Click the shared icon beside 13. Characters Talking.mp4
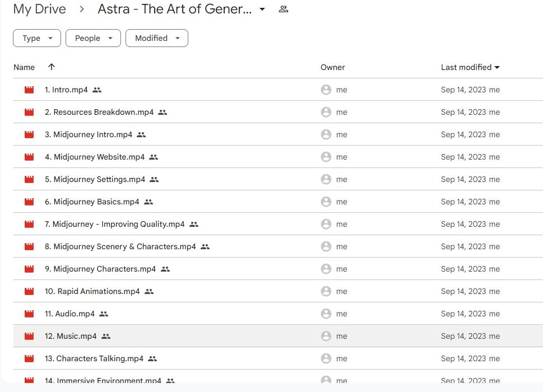543x392 pixels. [152, 358]
